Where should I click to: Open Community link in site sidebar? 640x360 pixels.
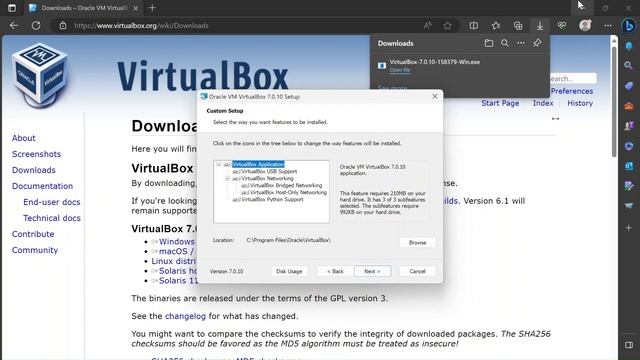click(35, 250)
